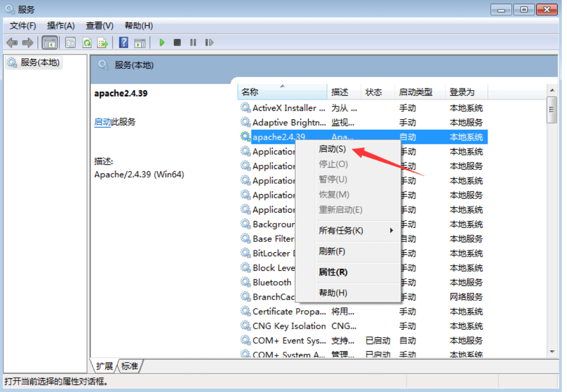Click the Stop Service square icon
567x392 pixels.
(x=177, y=43)
